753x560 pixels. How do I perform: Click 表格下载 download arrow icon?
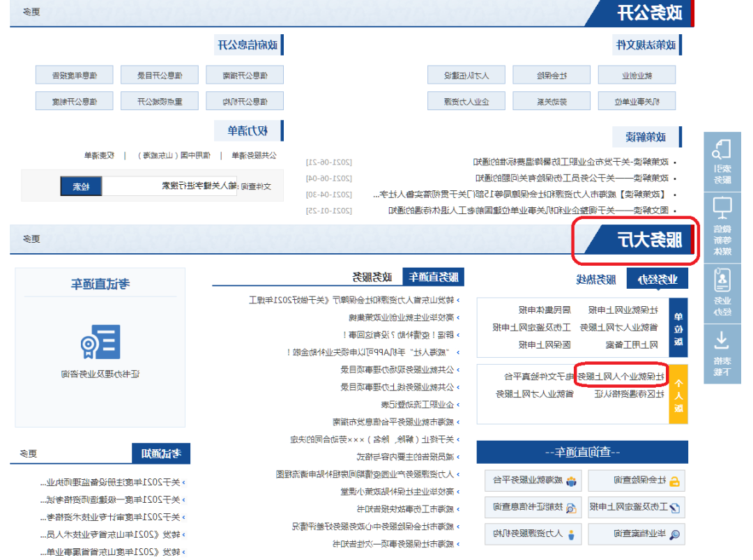tap(722, 340)
